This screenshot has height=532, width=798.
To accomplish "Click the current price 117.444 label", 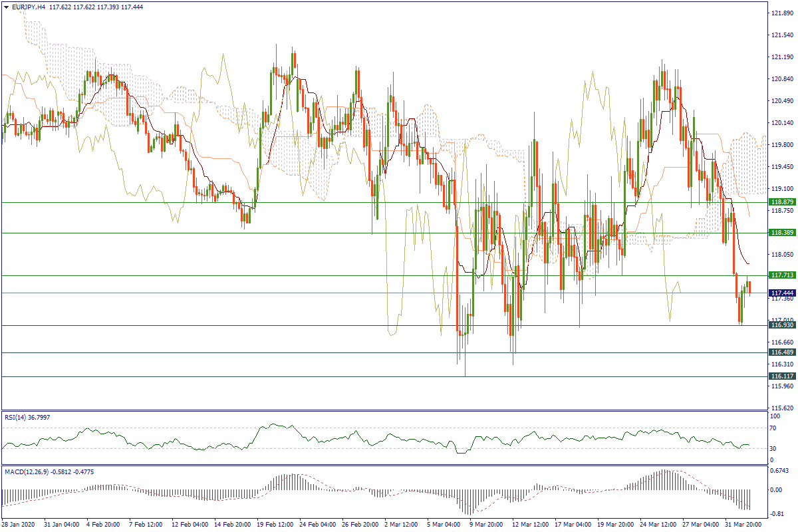I will (781, 293).
